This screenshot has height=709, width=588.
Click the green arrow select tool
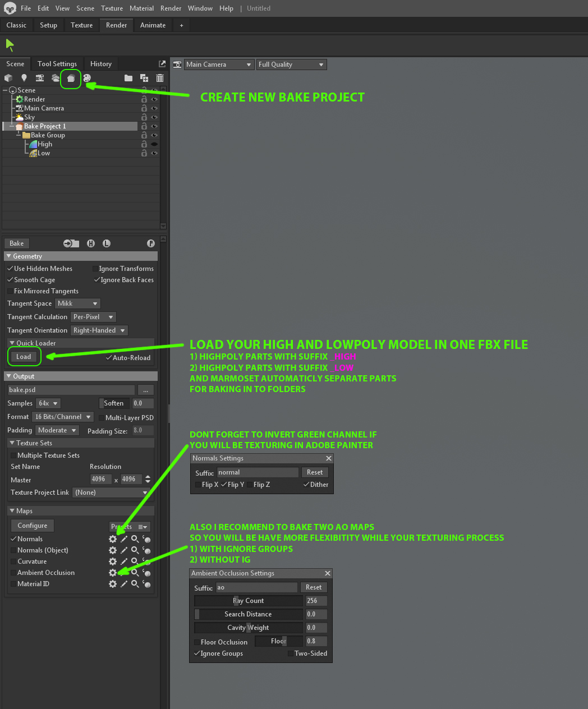coord(10,45)
